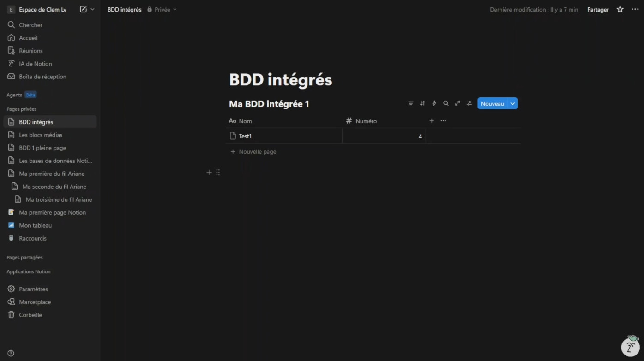The height and width of the screenshot is (361, 644).
Task: Open Ma seconde du fil Ariane page
Action: point(54,187)
